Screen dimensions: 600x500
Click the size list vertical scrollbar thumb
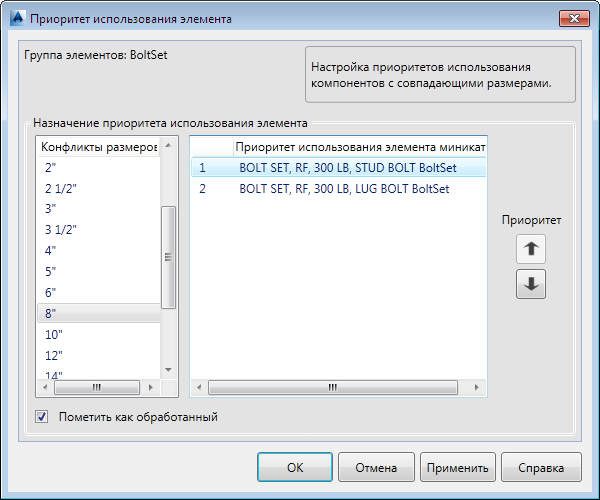click(x=168, y=257)
